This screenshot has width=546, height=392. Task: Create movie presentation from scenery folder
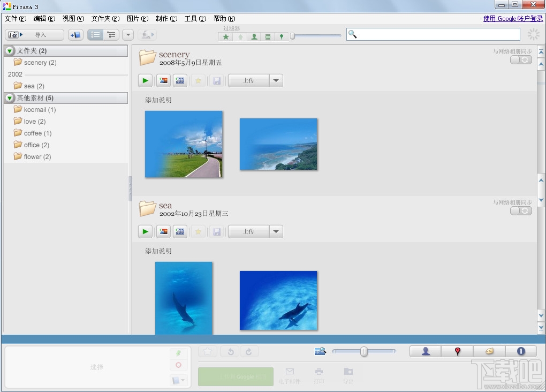tap(180, 80)
